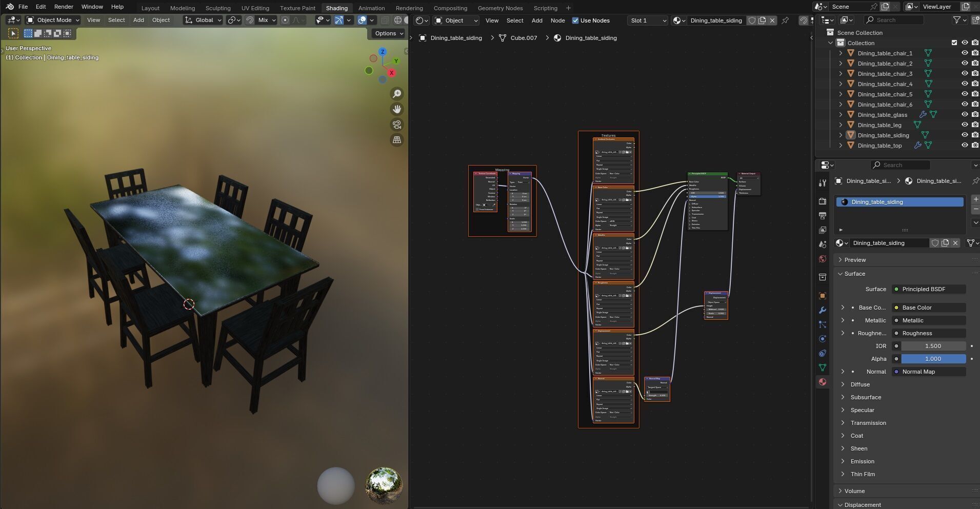Unlink material with X in node header

tap(772, 21)
